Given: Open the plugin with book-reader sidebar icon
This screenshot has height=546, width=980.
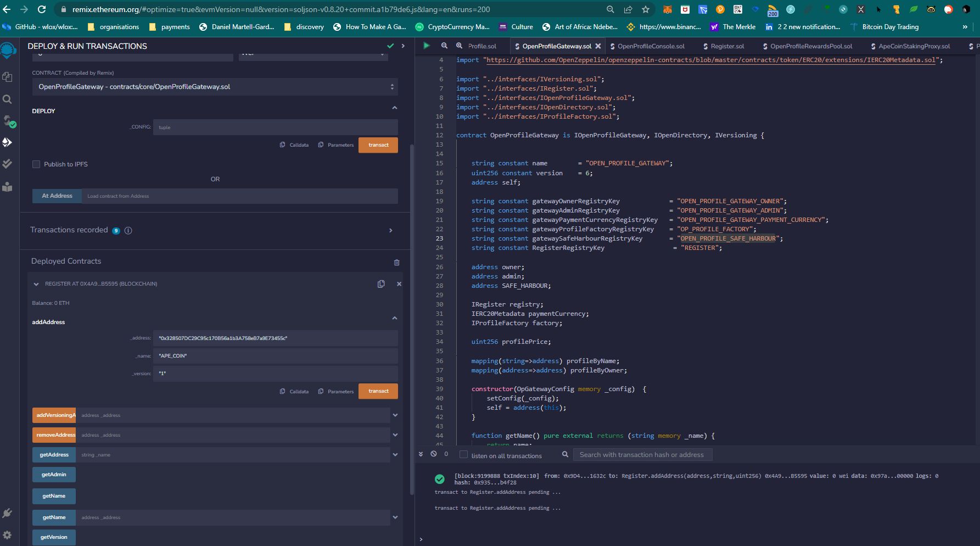Looking at the screenshot, I should click(x=8, y=187).
